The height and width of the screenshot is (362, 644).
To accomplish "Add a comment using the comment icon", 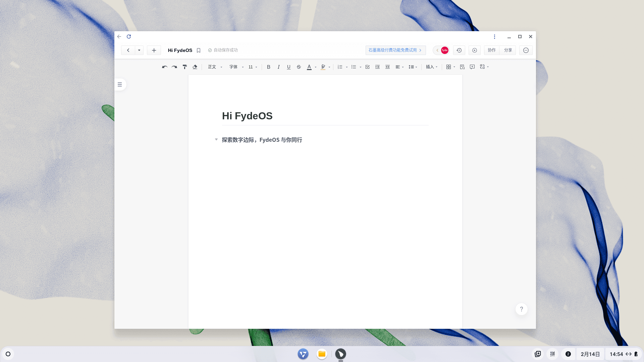I will tap(472, 67).
